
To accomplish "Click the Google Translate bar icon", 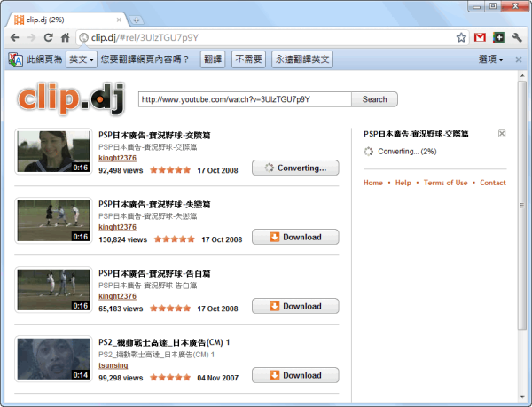I will tap(15, 59).
